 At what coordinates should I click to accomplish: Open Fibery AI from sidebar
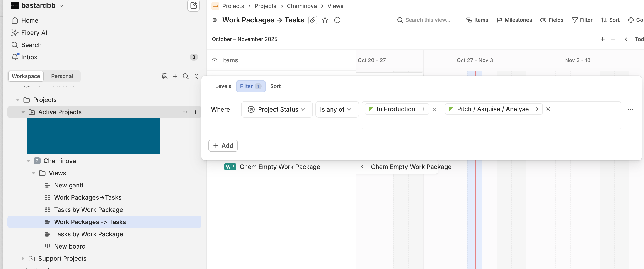coord(34,33)
